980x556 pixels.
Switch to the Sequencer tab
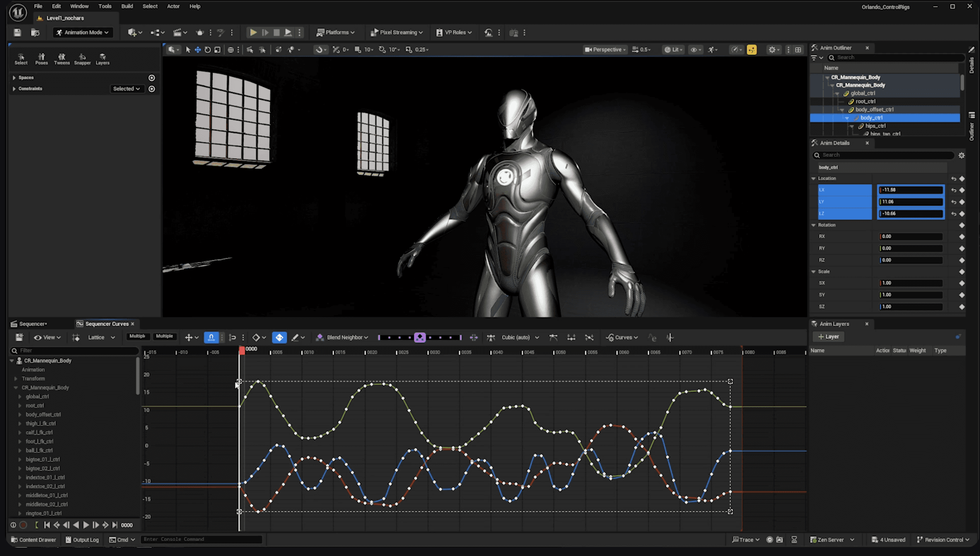pos(32,324)
